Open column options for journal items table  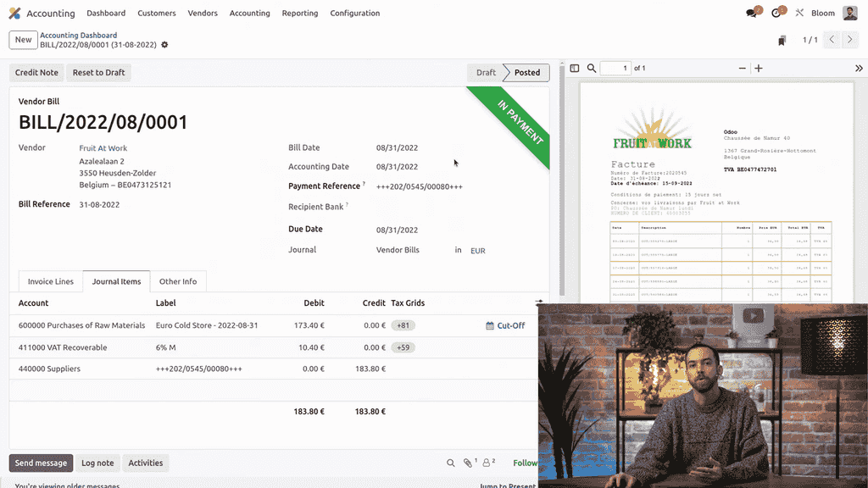tap(539, 302)
